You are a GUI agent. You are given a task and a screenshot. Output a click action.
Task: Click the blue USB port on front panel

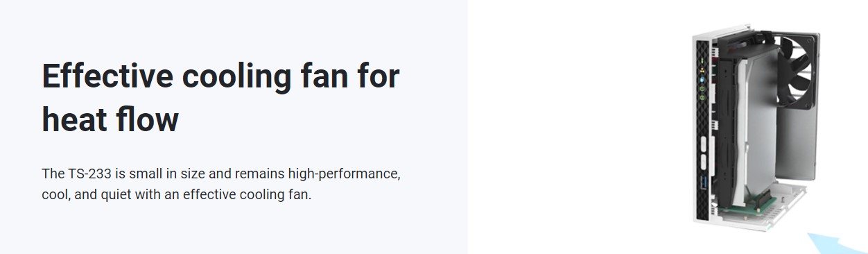704,181
